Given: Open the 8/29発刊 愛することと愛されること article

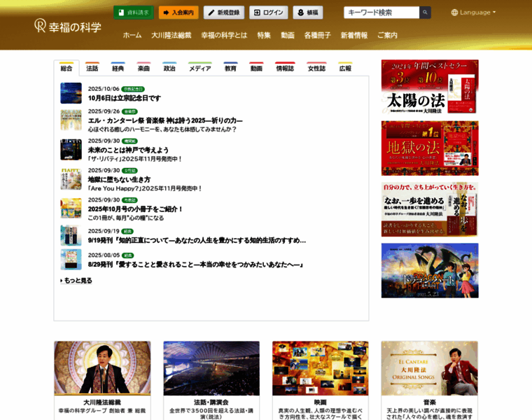Looking at the screenshot, I should pos(195,265).
